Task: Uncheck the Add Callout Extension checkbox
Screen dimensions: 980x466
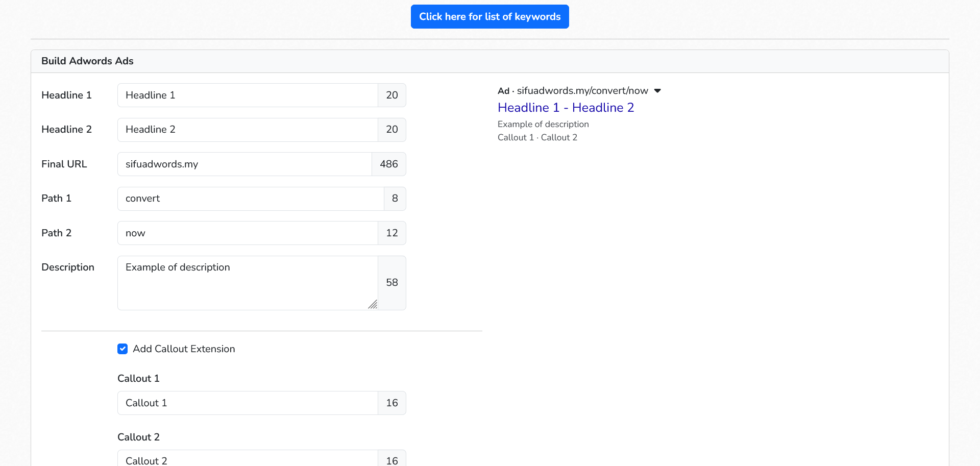Action: (122, 349)
